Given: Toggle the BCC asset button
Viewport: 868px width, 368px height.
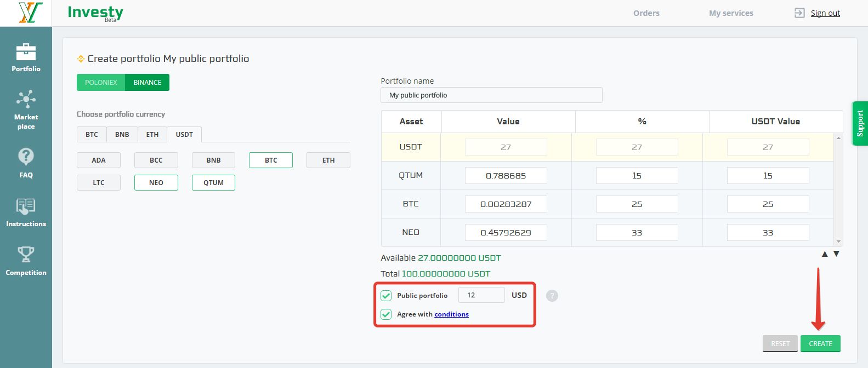Looking at the screenshot, I should coord(156,160).
